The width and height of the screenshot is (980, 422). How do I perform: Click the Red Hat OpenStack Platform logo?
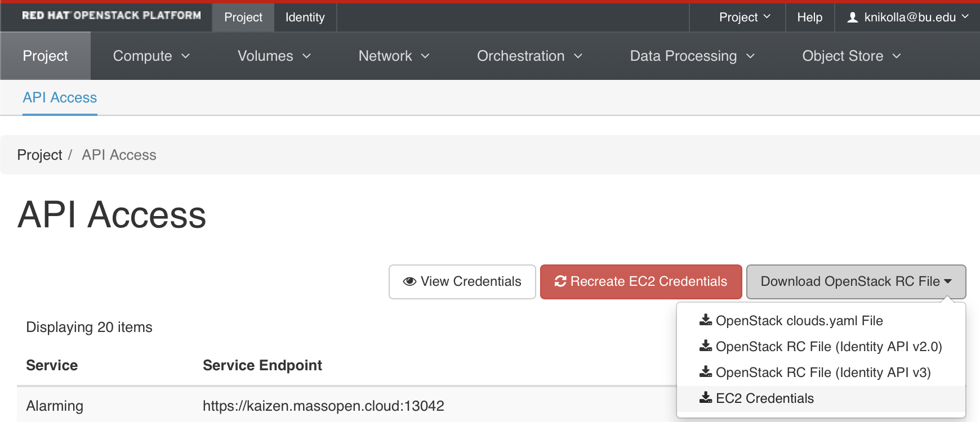pyautogui.click(x=112, y=15)
